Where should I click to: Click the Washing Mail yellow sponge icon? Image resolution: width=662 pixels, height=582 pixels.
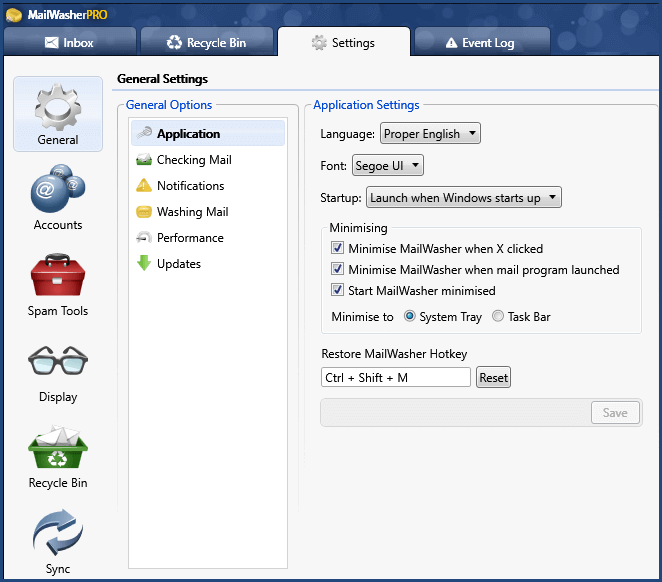coord(144,211)
